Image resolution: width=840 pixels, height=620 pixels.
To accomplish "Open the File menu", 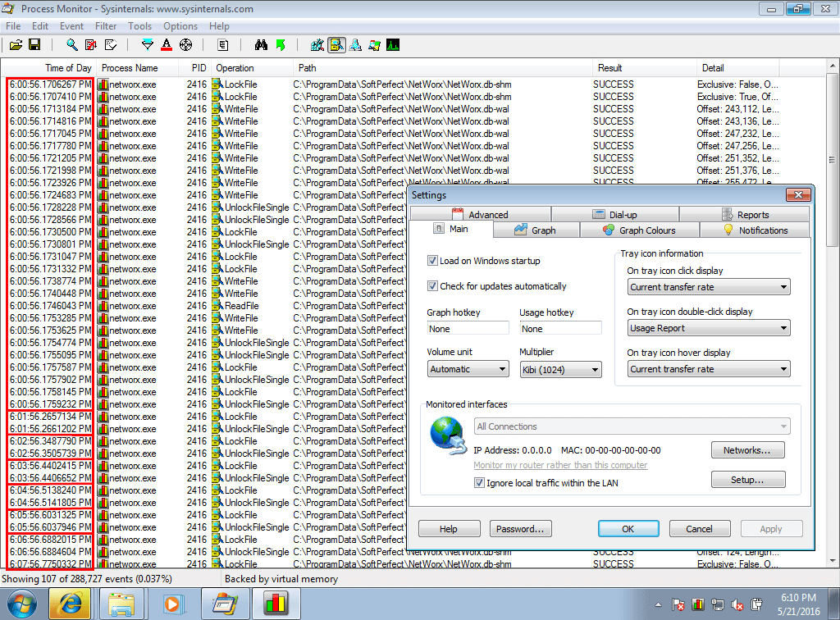I will coord(13,26).
